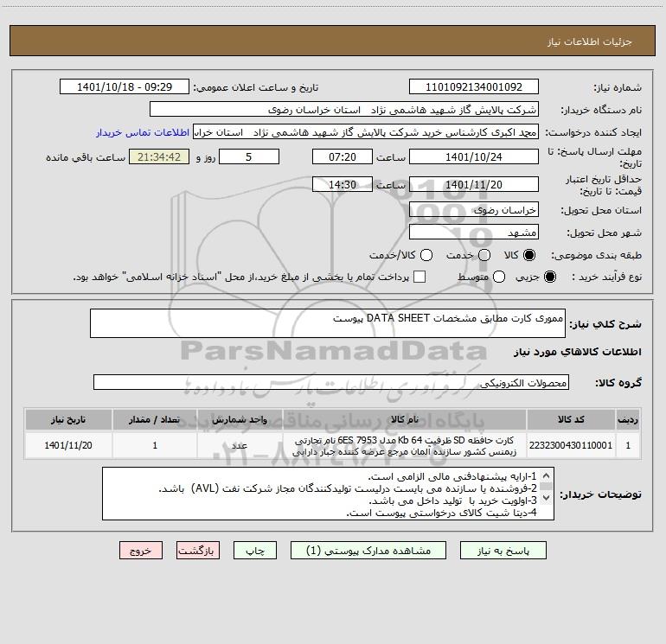Open اطلاعات تماس خریدار link

(143, 132)
